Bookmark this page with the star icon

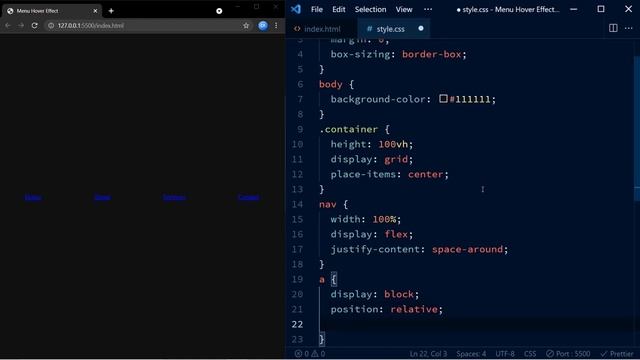click(246, 25)
